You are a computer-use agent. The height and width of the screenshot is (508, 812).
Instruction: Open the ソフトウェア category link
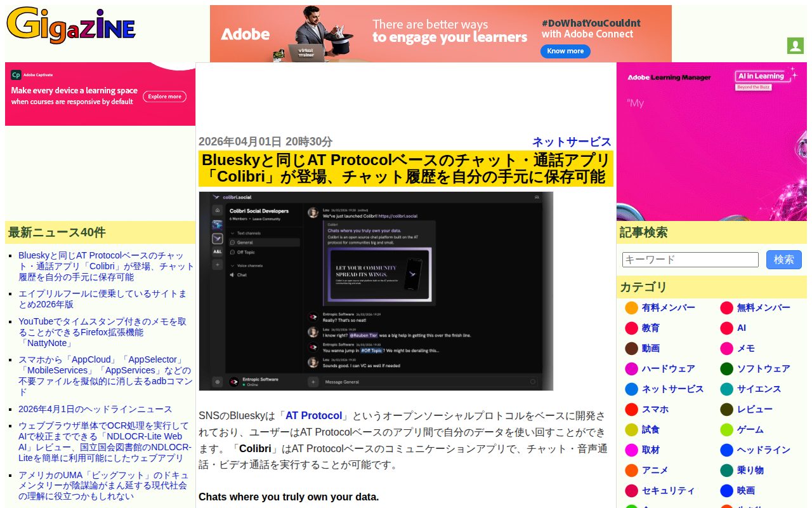point(764,369)
